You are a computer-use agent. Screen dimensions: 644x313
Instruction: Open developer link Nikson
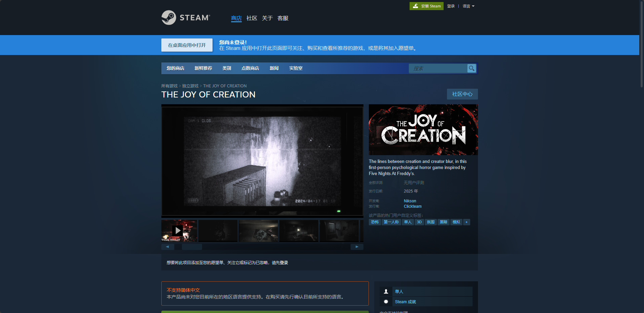coord(410,201)
